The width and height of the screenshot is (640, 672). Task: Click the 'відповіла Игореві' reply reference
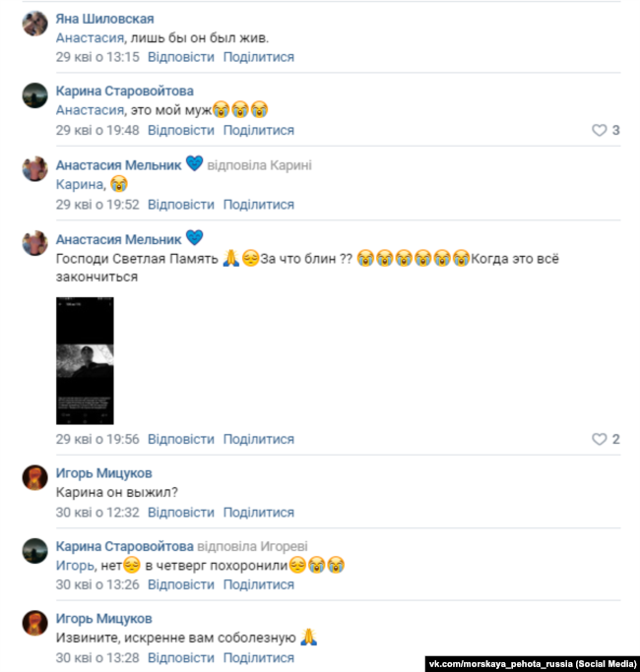pyautogui.click(x=252, y=546)
